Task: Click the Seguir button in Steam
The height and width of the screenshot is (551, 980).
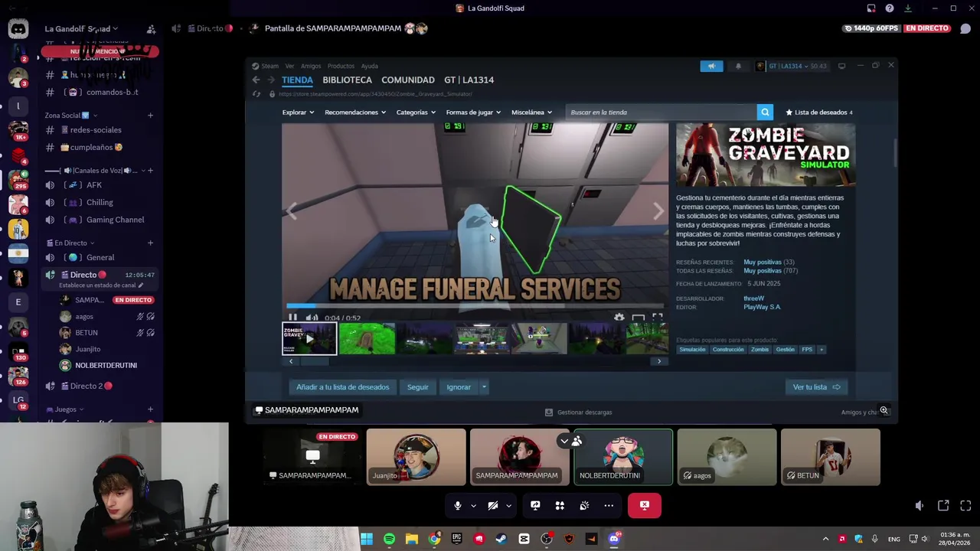Action: 418,387
